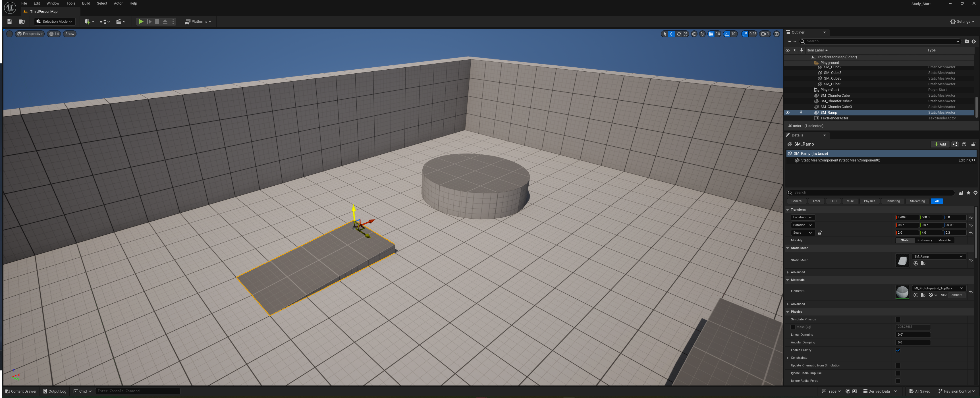Screen dimensions: 980x398
Task: Click the Edit in C++ link
Action: [966, 161]
